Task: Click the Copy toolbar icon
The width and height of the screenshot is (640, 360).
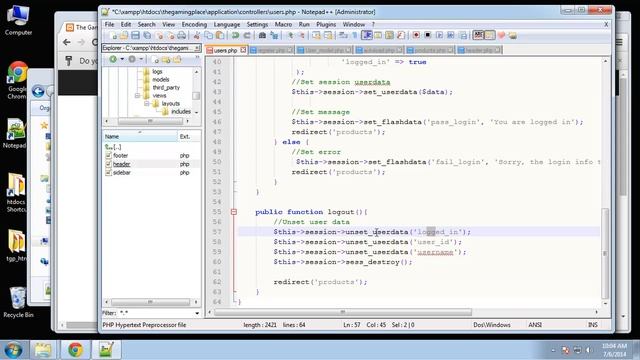Action: click(209, 36)
